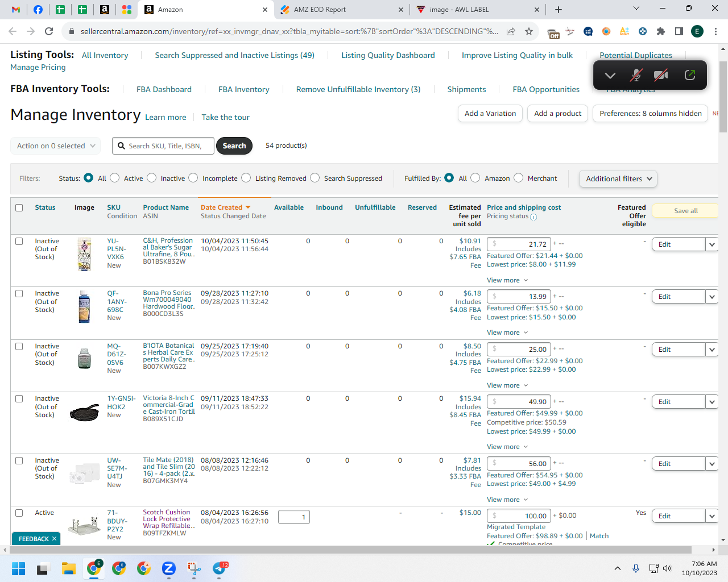Close the Feedback tab
728x582 pixels.
55,539
